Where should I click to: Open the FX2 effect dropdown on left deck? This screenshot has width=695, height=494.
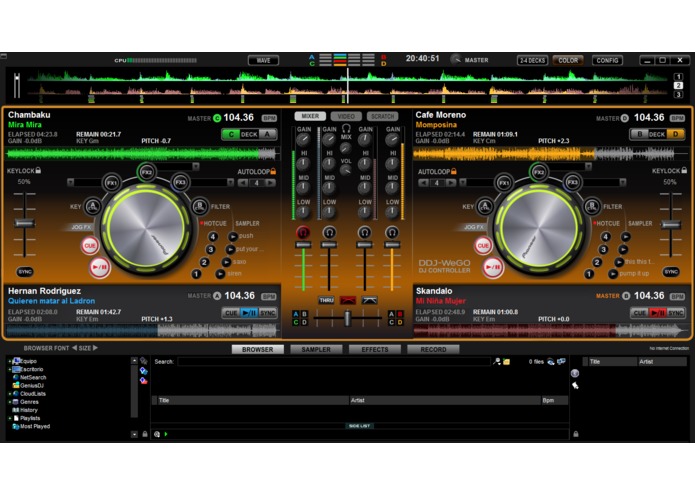click(196, 166)
